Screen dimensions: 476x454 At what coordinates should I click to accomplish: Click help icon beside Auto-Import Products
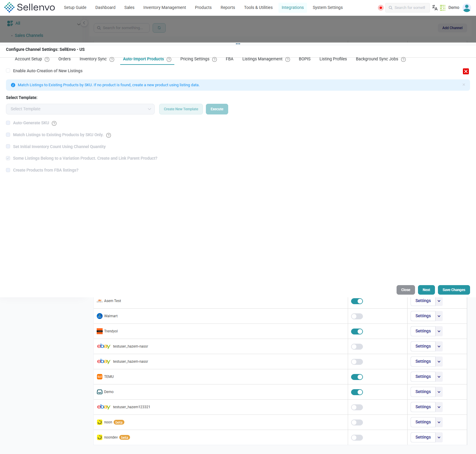(169, 59)
